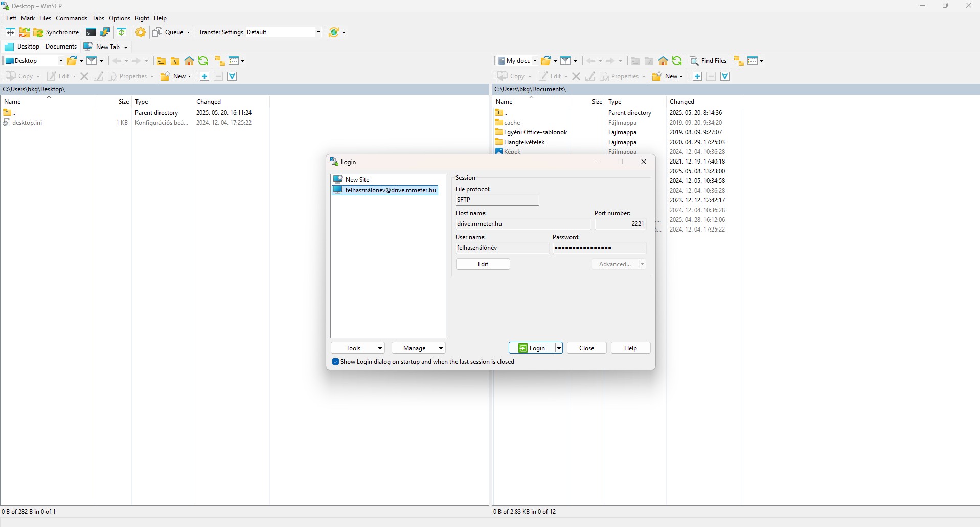Viewport: 980px width, 527px height.
Task: Refresh the left panel directory
Action: (203, 61)
